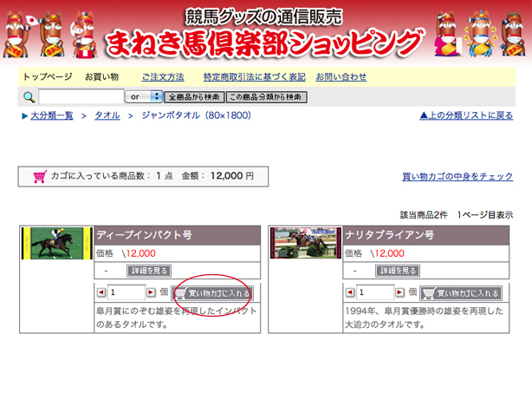Open the or search mode dropdown
The image size is (532, 393).
[144, 97]
